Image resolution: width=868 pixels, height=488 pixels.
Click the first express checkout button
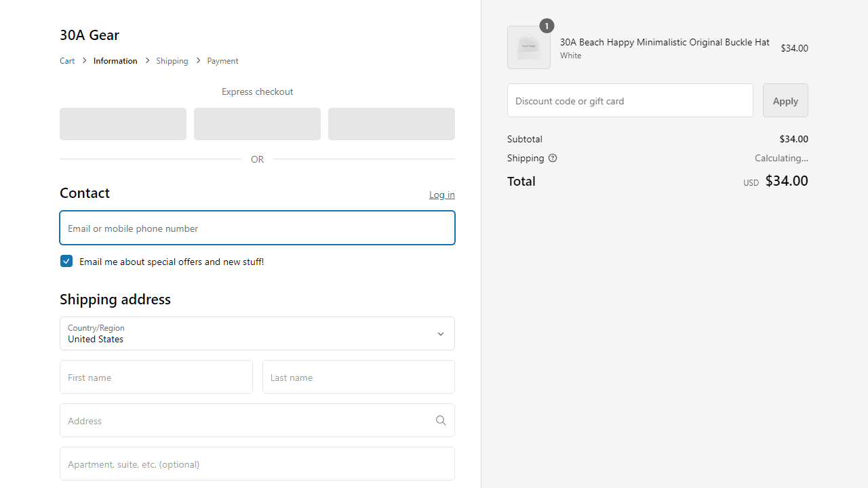click(123, 124)
